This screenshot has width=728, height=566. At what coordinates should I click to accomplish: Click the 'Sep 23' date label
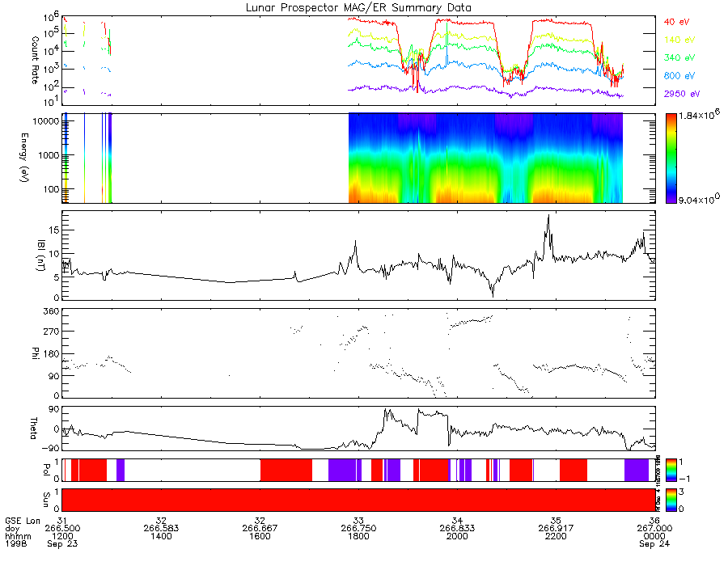click(62, 543)
